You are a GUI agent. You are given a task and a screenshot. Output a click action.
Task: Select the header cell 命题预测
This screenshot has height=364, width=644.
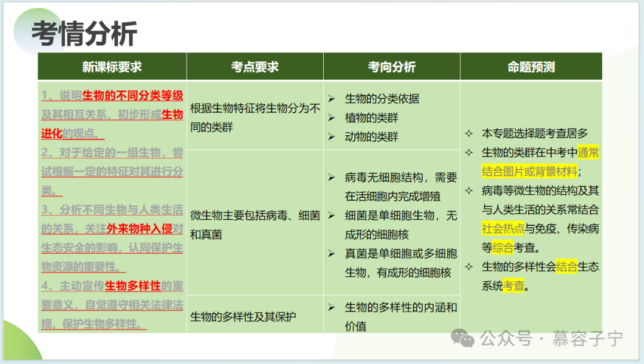coord(531,67)
